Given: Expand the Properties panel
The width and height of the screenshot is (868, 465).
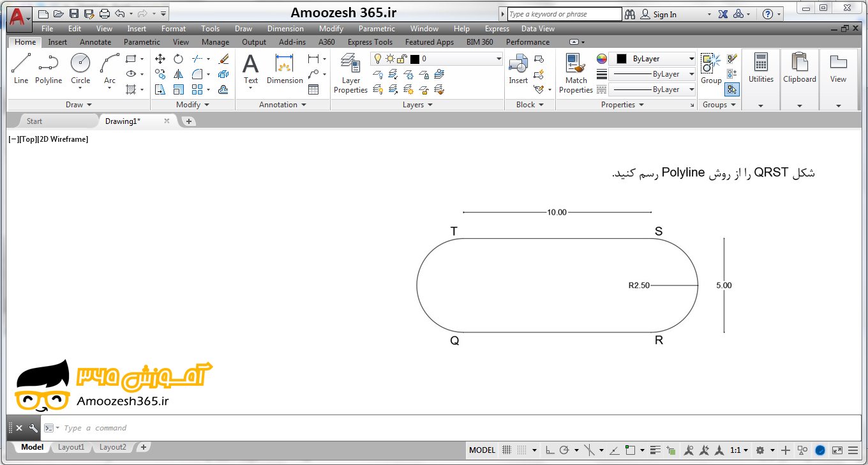Looking at the screenshot, I should click(x=622, y=105).
